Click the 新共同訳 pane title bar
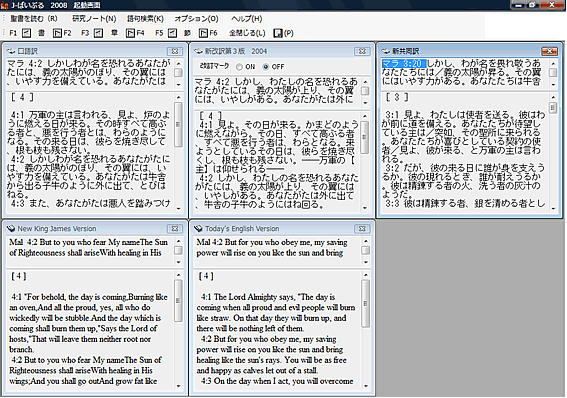567x398 pixels. coord(470,51)
